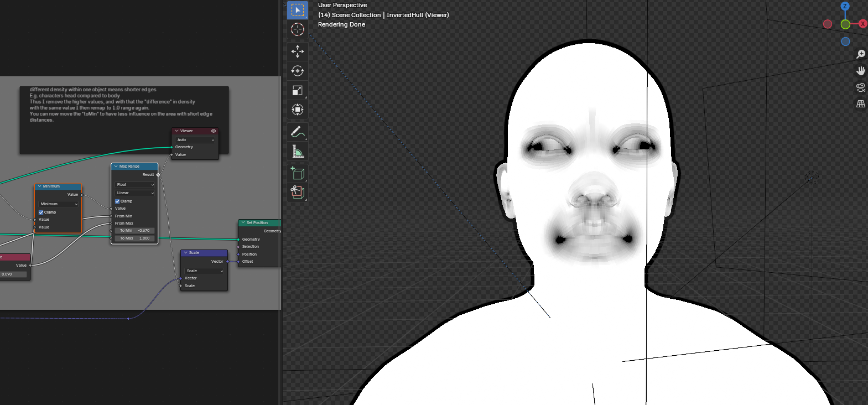The height and width of the screenshot is (405, 868).
Task: Open the Scale operation dropdown in Scale node
Action: click(204, 271)
